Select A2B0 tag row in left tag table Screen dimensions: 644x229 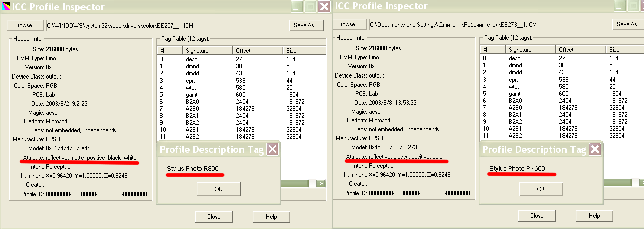242,108
